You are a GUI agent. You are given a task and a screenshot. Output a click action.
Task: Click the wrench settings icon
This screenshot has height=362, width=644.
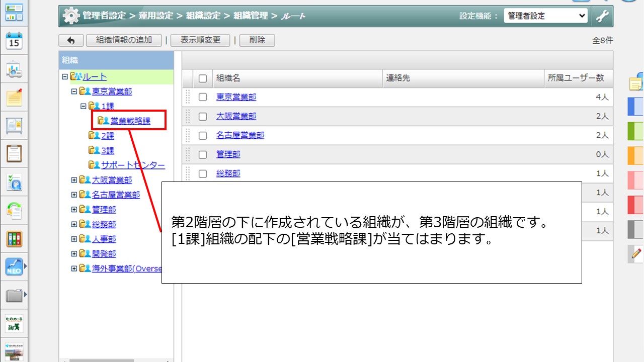602,16
